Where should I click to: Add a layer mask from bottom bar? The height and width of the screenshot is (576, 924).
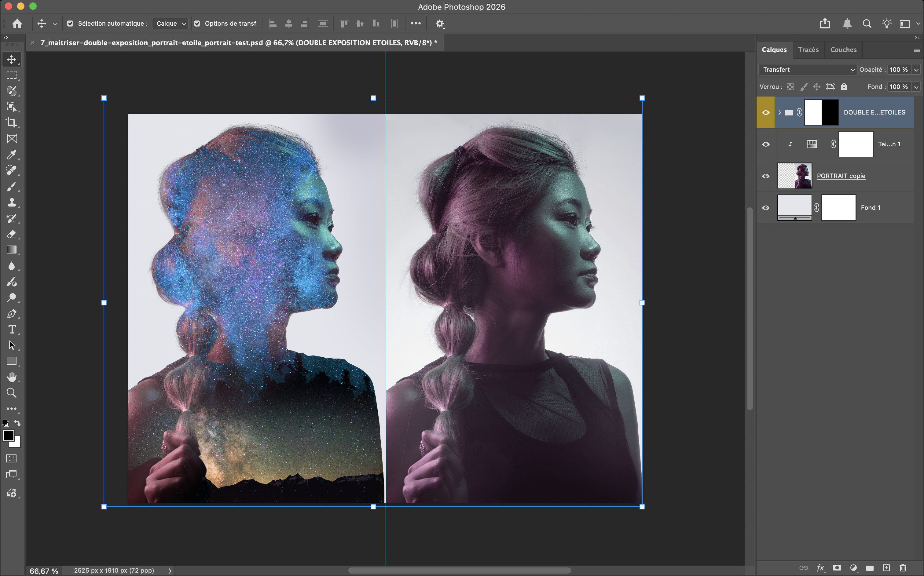[x=837, y=568]
